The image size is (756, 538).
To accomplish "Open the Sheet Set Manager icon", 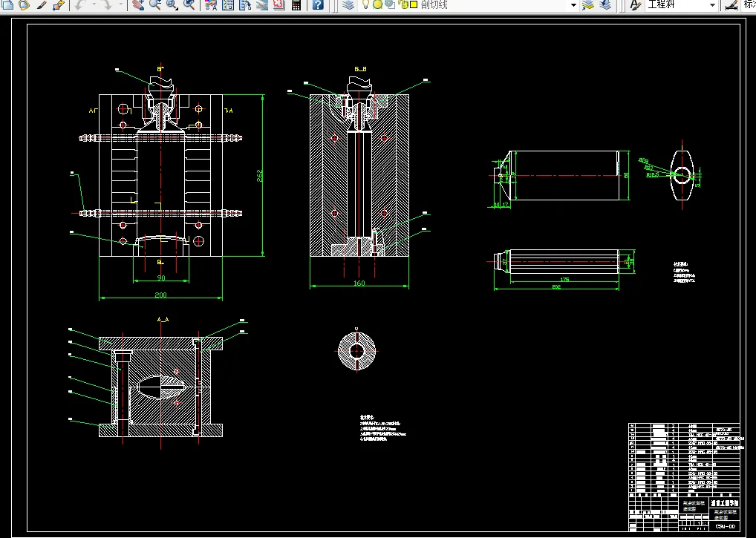I will (262, 4).
